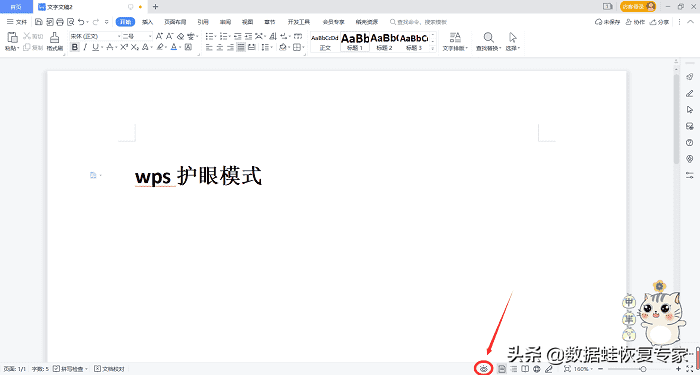700x375 pixels.
Task: Open spell check in status bar
Action: pyautogui.click(x=71, y=369)
